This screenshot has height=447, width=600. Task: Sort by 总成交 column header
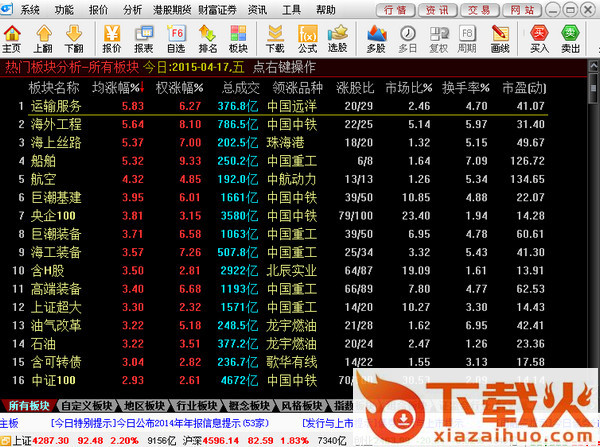(241, 88)
